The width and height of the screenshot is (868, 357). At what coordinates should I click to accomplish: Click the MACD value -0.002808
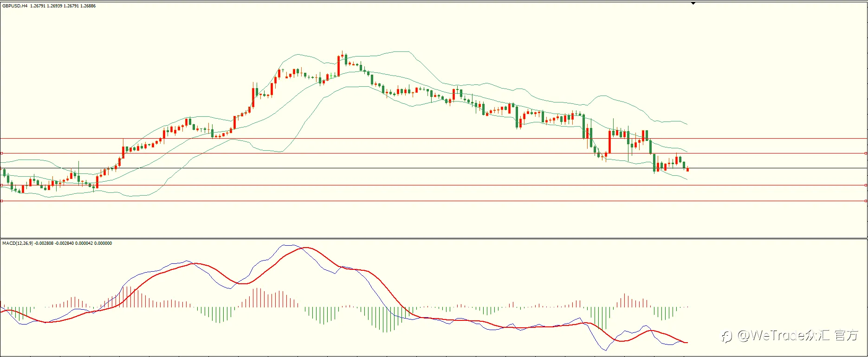[45, 243]
